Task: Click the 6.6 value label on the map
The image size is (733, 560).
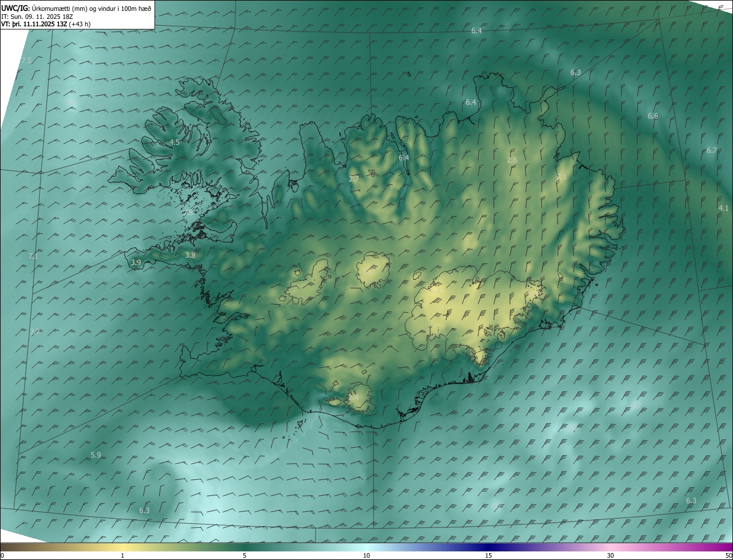Action: pos(653,116)
